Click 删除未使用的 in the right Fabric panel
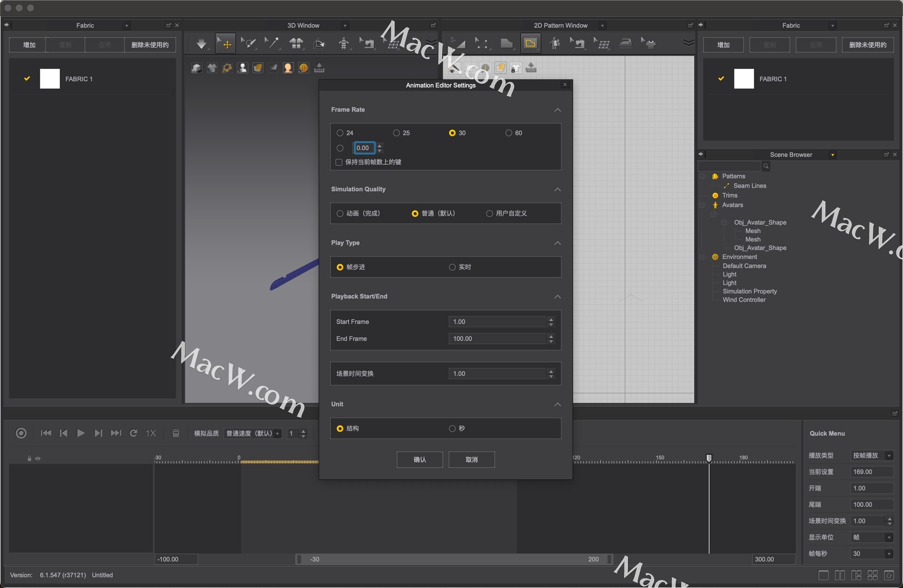This screenshot has height=588, width=903. (x=867, y=45)
